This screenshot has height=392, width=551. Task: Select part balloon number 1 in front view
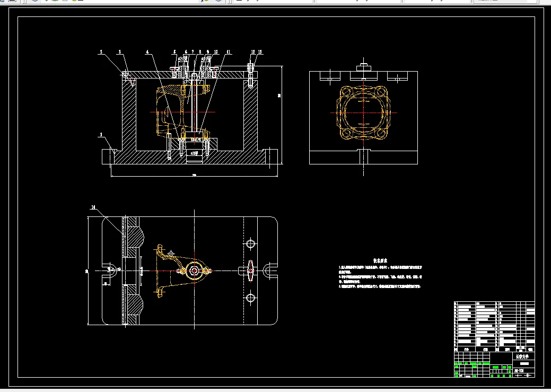(x=101, y=135)
